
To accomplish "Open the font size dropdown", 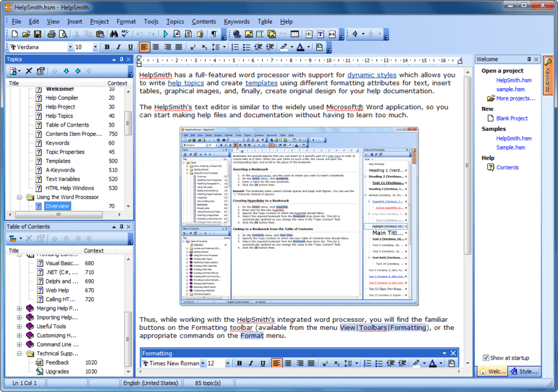I will [x=95, y=47].
